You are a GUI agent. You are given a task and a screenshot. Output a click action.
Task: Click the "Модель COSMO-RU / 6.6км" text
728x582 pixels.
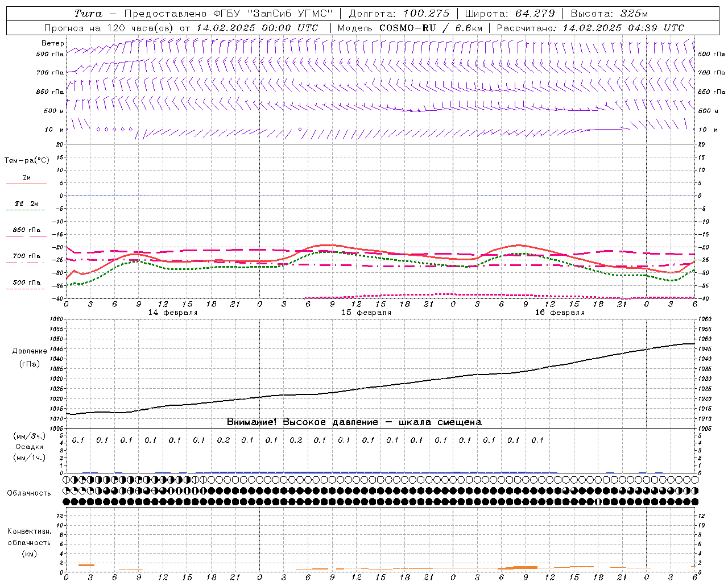(409, 28)
